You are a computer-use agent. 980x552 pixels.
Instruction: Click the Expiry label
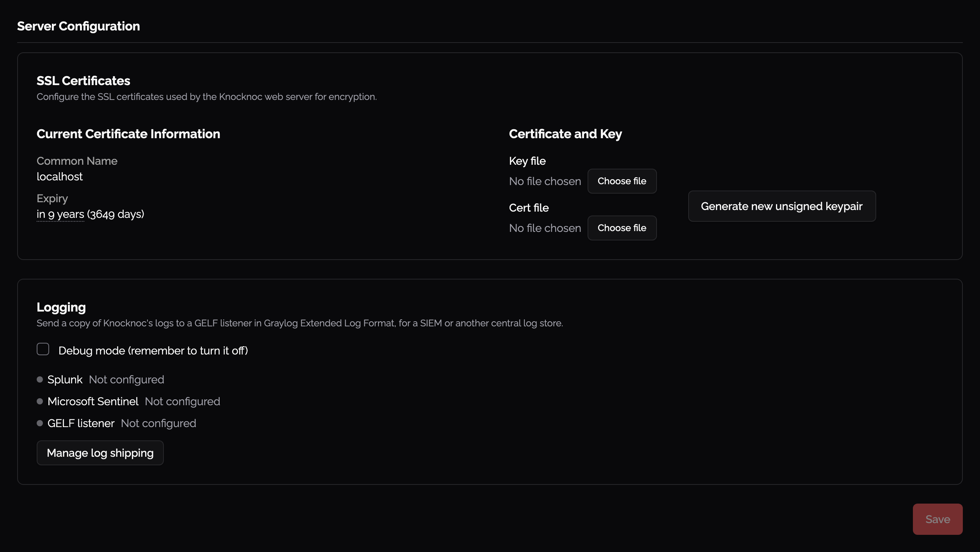52,199
